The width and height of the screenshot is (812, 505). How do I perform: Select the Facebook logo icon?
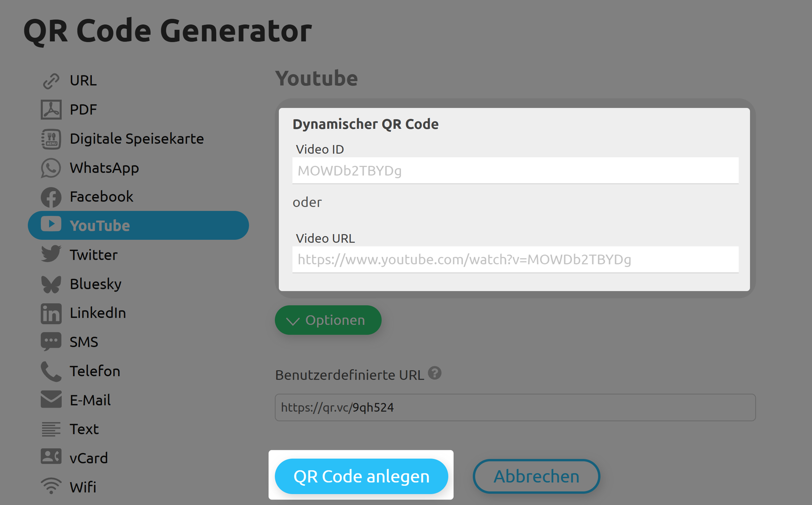pos(51,197)
